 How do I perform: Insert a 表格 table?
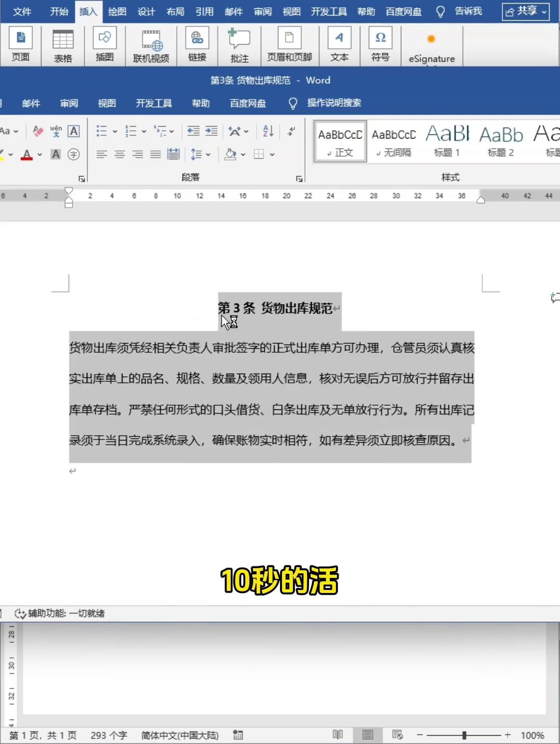[63, 46]
